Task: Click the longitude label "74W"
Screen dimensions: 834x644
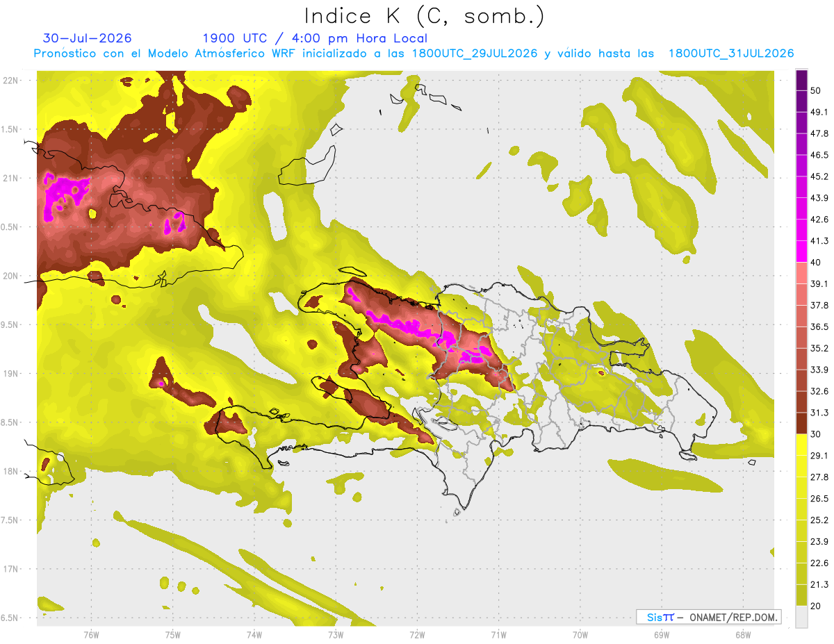Action: [x=254, y=635]
